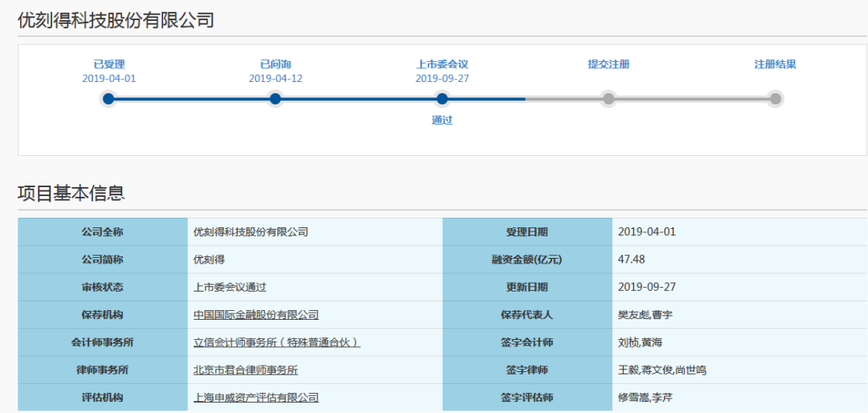Click the 受理日期 value 2019-04-01 in table
Screen dimensions: 868x413
coord(646,232)
